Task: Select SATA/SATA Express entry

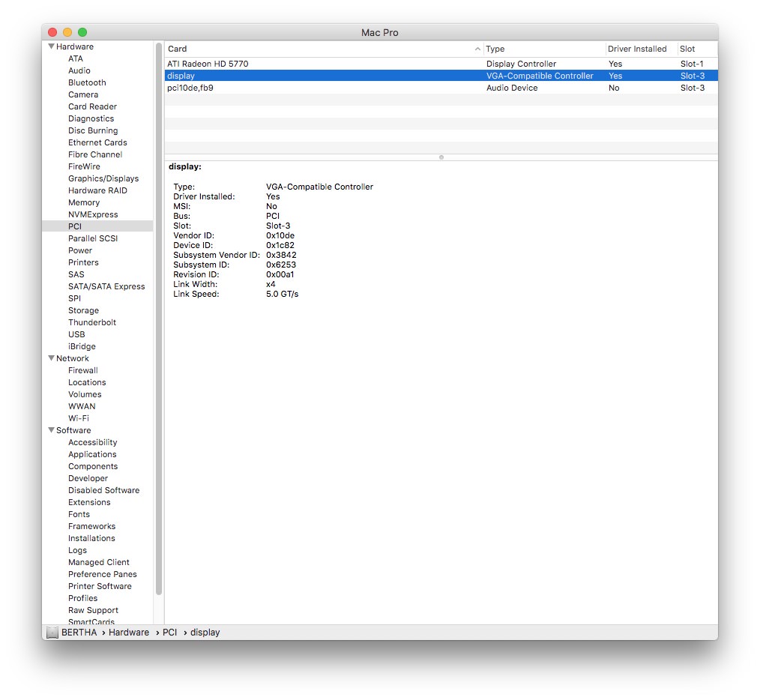Action: tap(106, 286)
